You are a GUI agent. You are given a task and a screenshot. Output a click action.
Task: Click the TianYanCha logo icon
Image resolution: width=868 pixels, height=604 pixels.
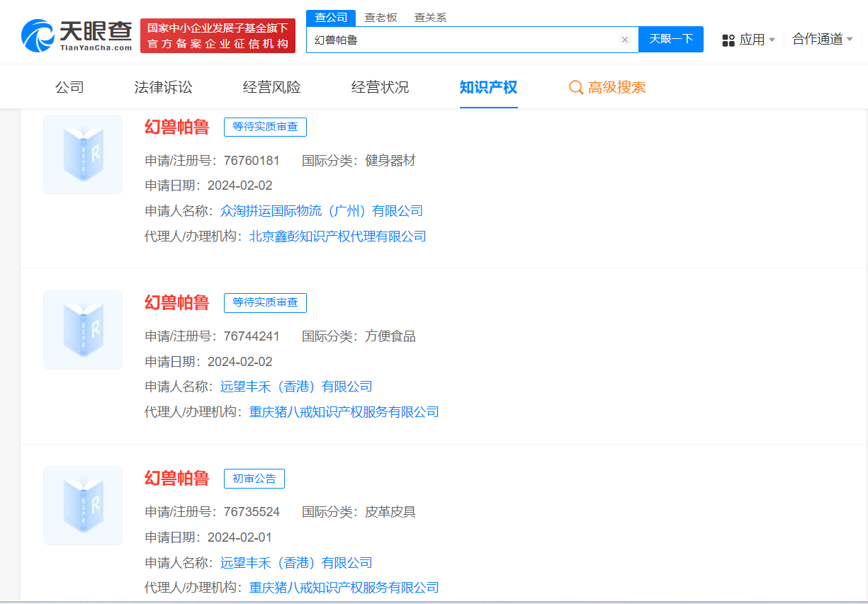coord(32,32)
